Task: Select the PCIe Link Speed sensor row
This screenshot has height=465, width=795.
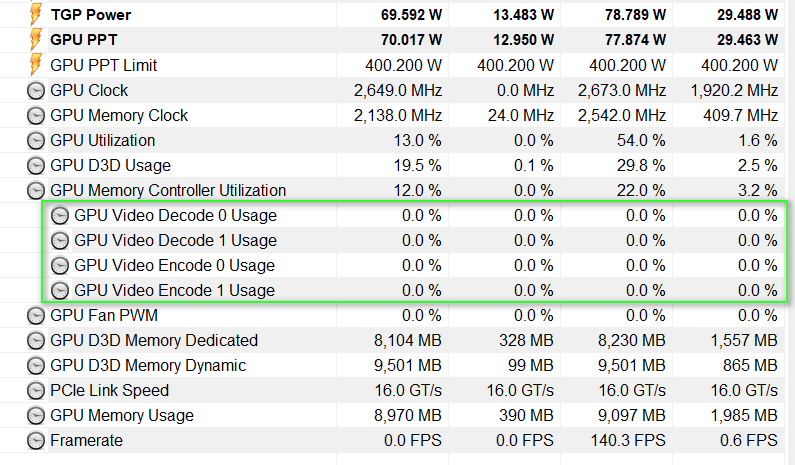Action: (x=110, y=390)
